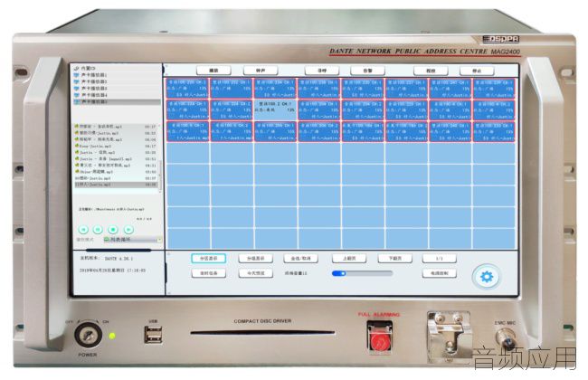The image size is (588, 380).
Task: Go to next page with 下翻页
Action: coord(395,259)
